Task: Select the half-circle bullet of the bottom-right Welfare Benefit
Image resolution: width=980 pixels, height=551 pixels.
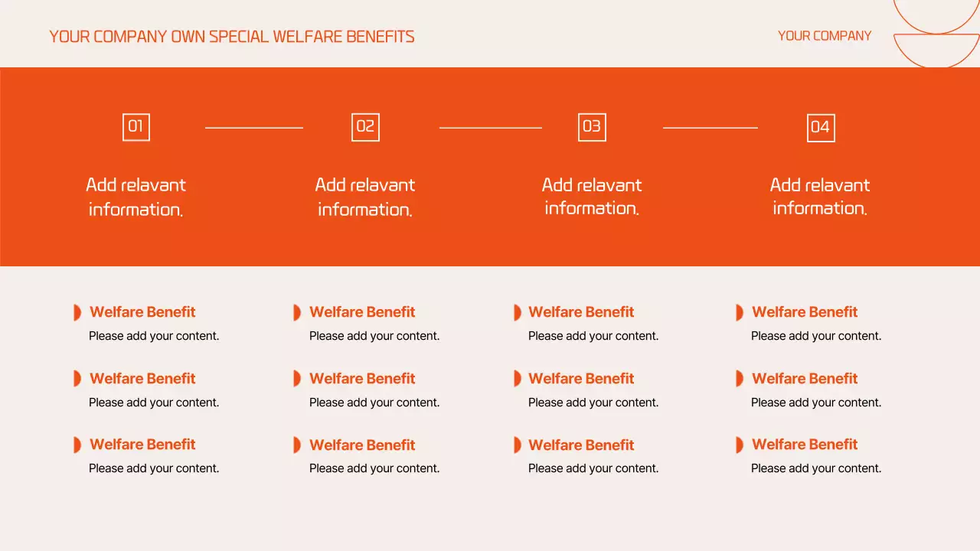Action: point(740,445)
